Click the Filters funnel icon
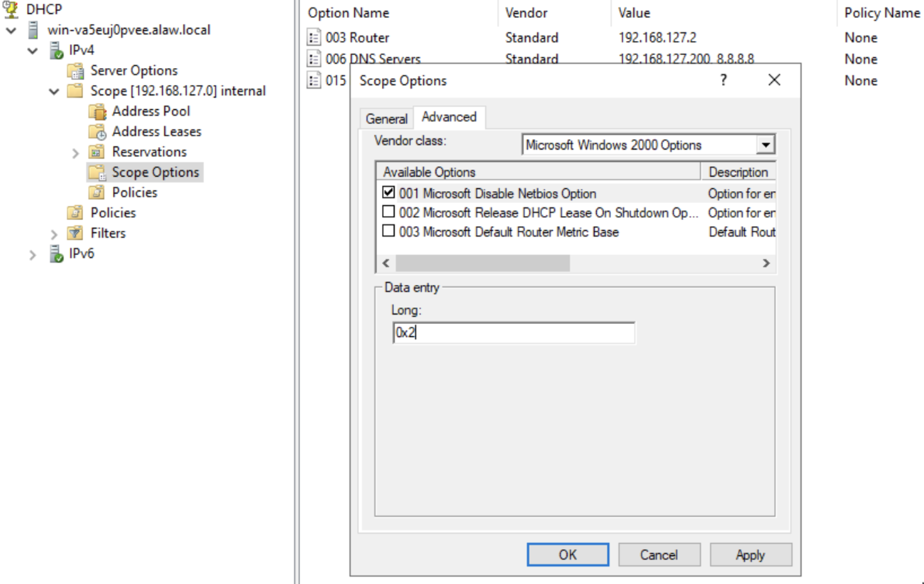 pos(74,233)
